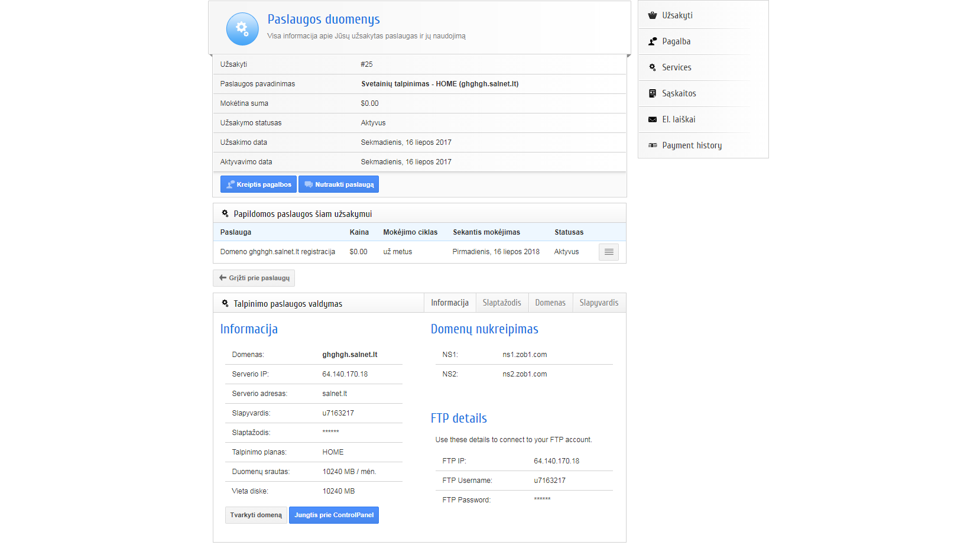
Task: Open El. laiškai in the sidebar
Action: pos(679,119)
